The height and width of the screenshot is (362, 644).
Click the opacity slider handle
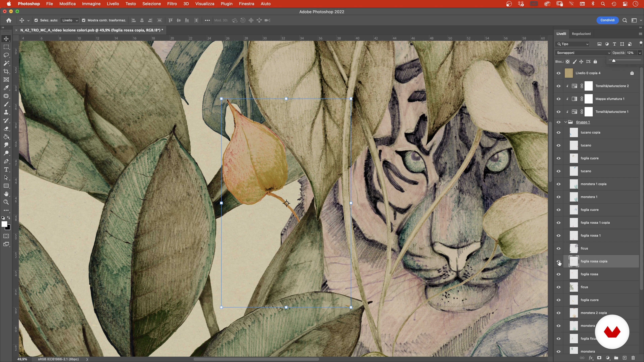tap(614, 61)
